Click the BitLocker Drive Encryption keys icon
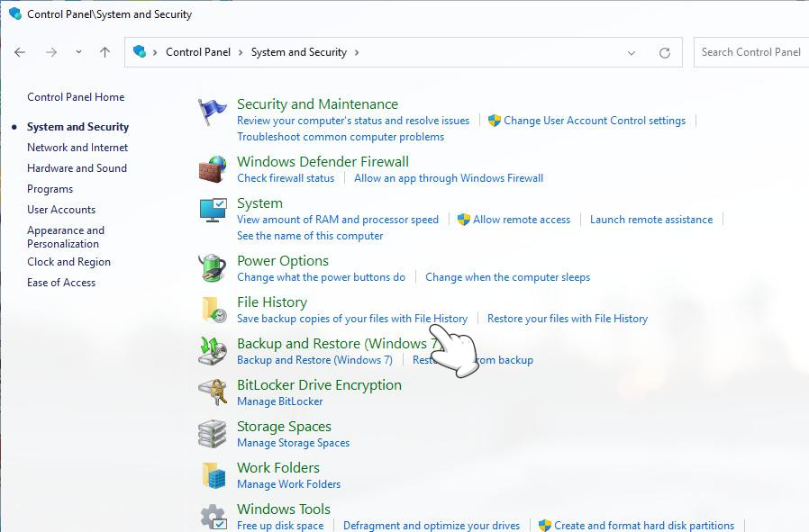The height and width of the screenshot is (532, 809). point(213,392)
